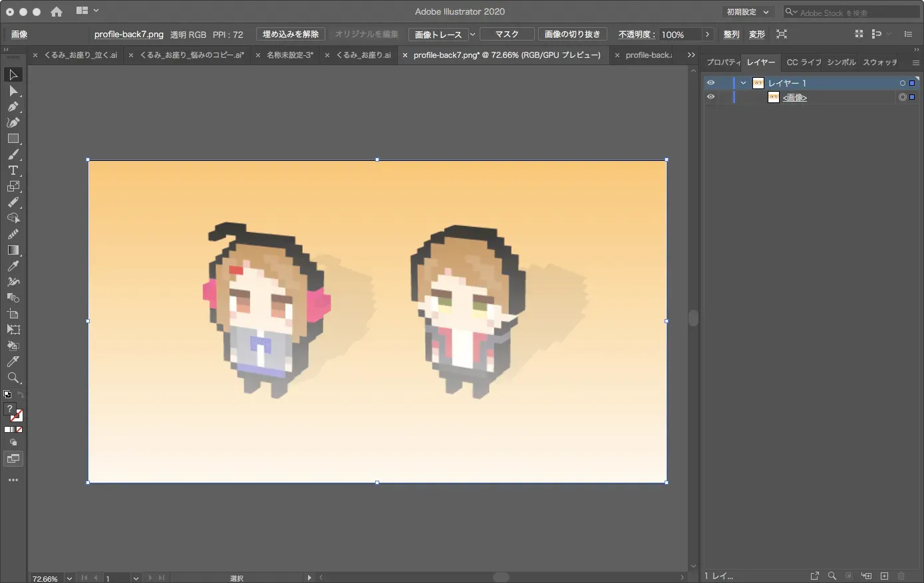Viewport: 924px width, 583px height.
Task: Go to the Home screen icon
Action: click(x=57, y=11)
